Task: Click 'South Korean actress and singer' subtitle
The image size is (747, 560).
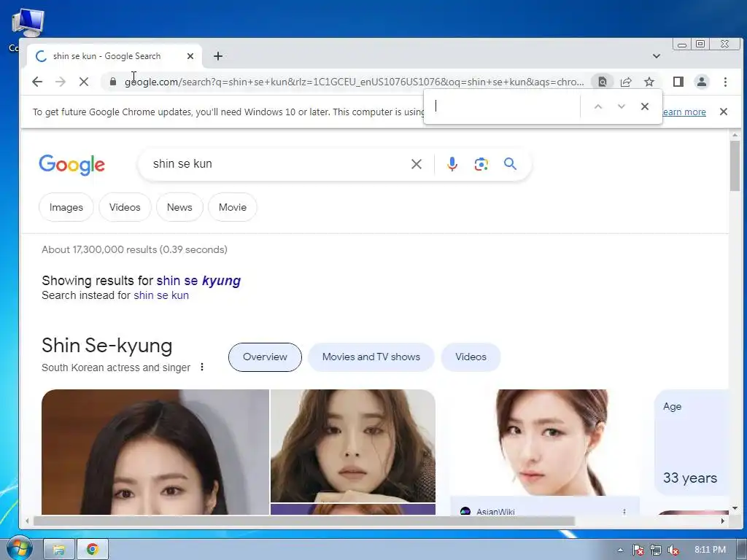Action: pyautogui.click(x=116, y=367)
